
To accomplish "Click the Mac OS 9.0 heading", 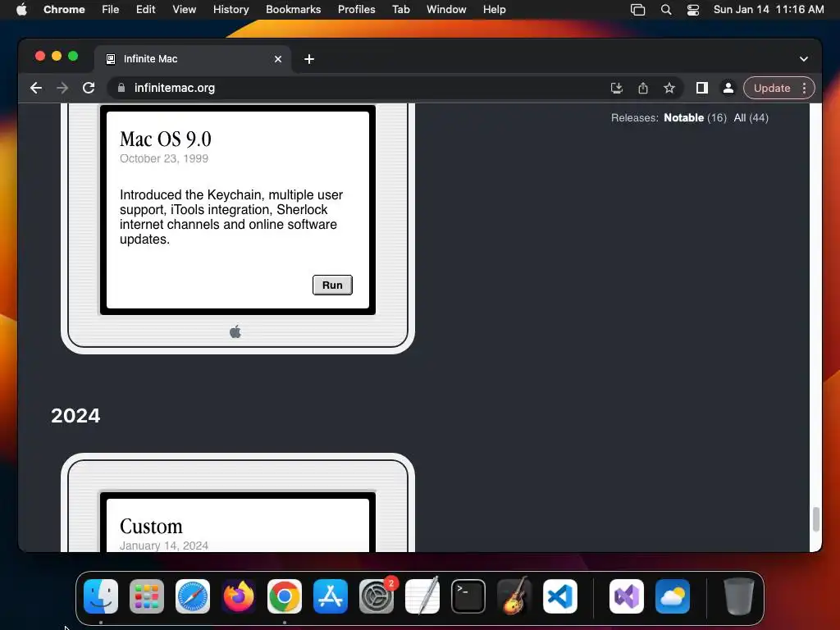I will click(166, 139).
